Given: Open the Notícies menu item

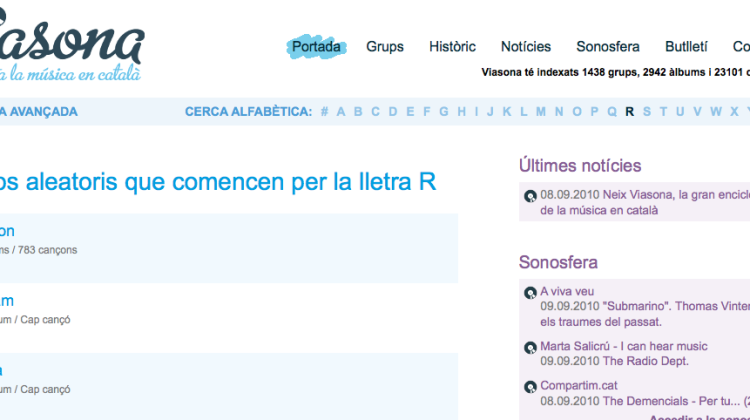Looking at the screenshot, I should [x=526, y=46].
